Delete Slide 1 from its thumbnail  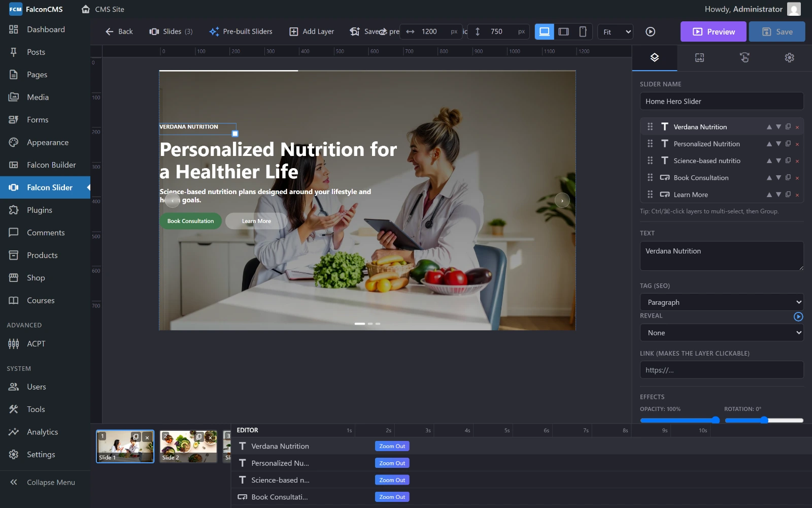coord(147,437)
